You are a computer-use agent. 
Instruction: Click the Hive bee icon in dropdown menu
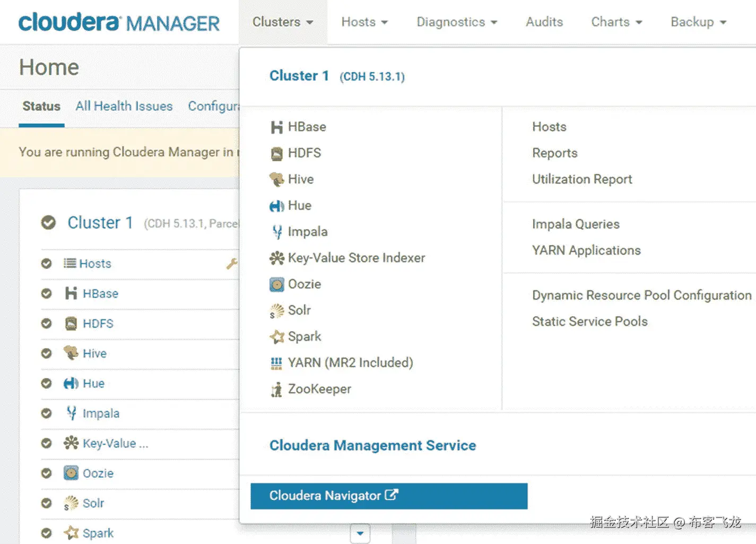click(276, 179)
